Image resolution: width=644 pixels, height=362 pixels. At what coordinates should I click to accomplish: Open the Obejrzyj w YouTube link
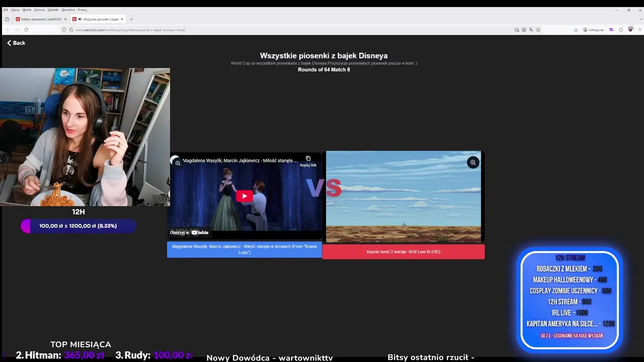point(189,232)
